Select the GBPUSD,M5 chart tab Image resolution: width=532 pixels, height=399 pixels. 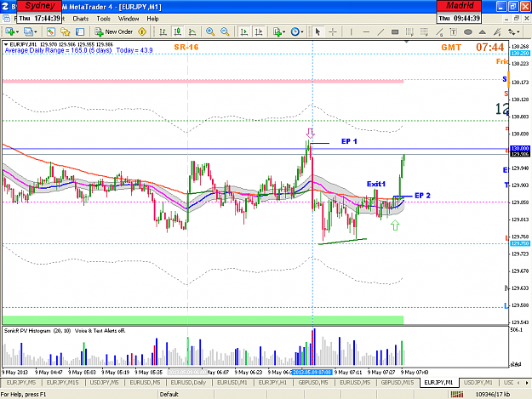[313, 382]
